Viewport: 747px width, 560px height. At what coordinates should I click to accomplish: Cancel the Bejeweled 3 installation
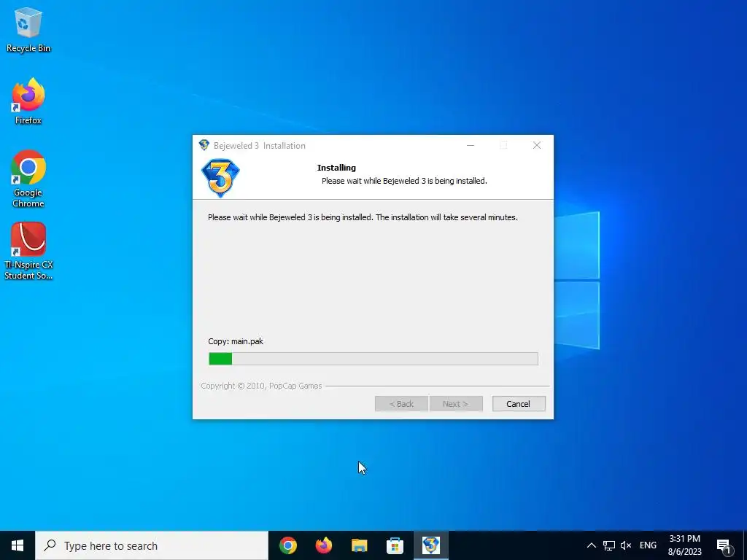tap(519, 404)
